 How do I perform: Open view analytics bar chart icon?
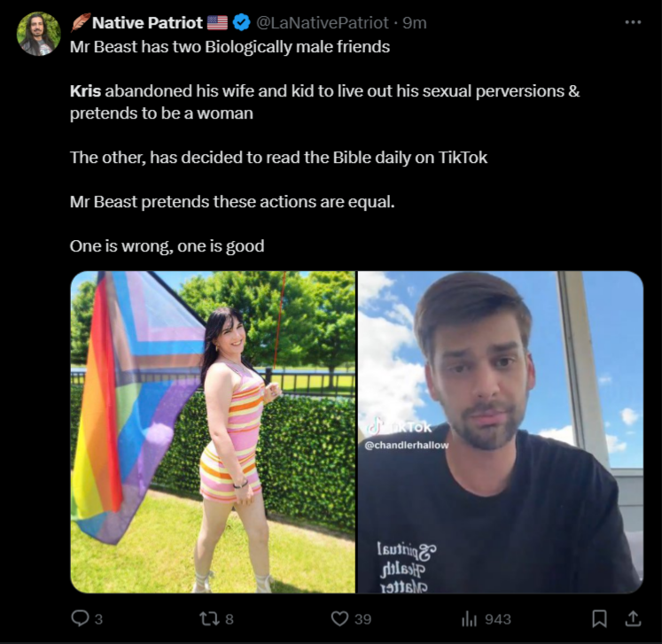pos(469,619)
